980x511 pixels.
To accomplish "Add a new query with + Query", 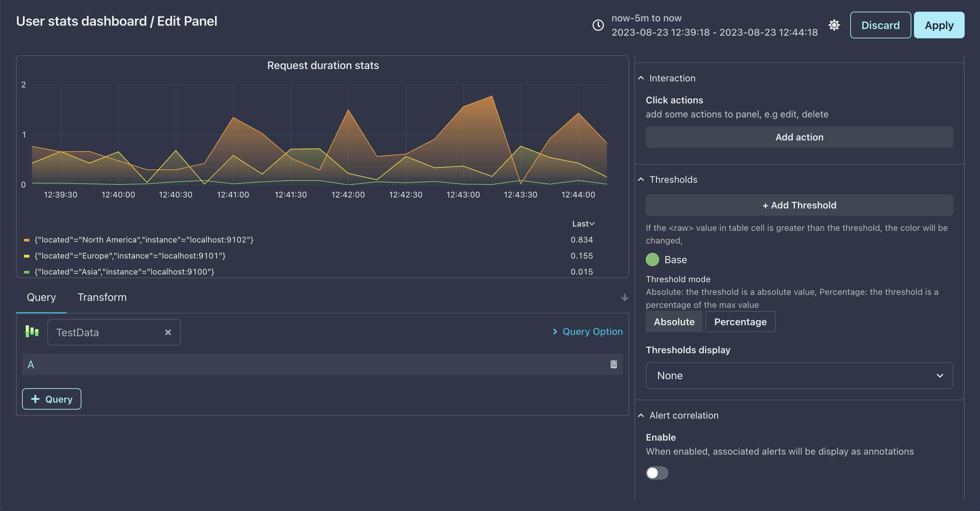I will click(x=51, y=399).
